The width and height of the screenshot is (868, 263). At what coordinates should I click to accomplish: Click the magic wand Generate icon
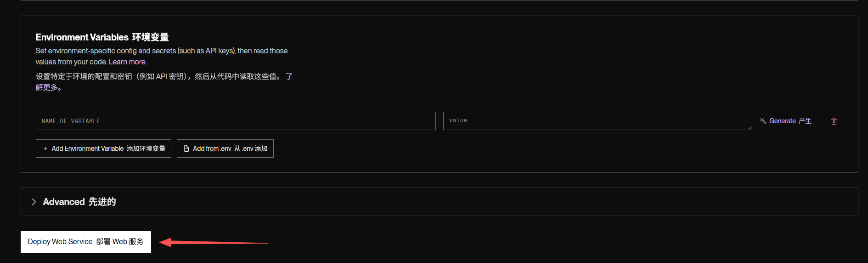pyautogui.click(x=763, y=121)
